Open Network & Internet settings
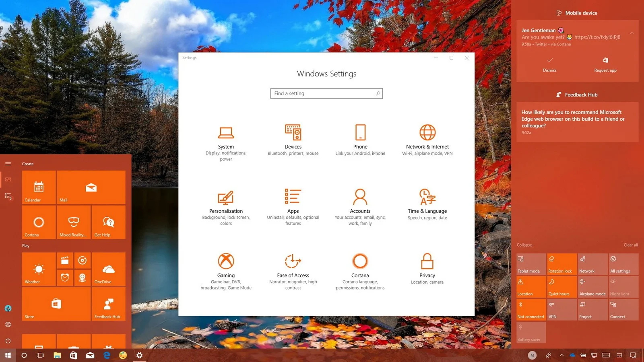Image resolution: width=644 pixels, height=362 pixels. coord(427,139)
